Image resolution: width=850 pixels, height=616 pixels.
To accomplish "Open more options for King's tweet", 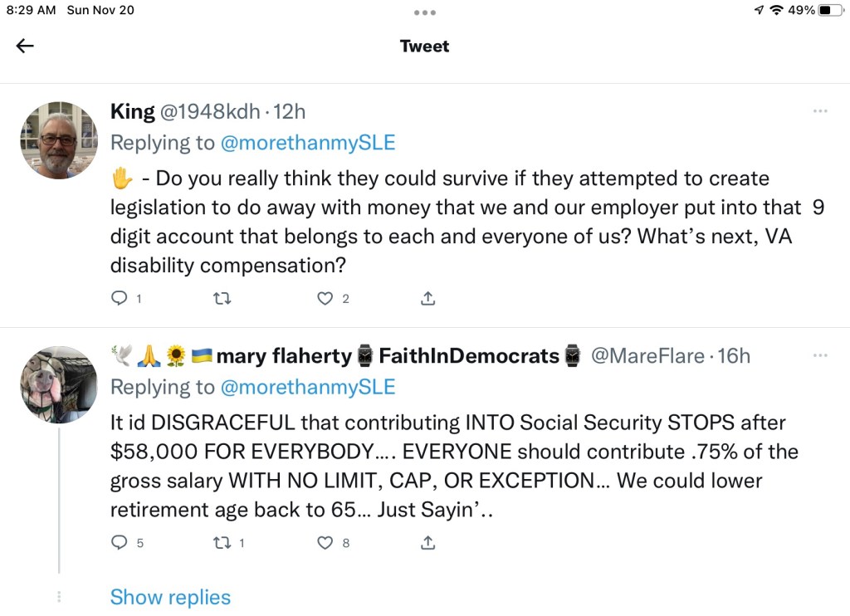I will click(820, 111).
